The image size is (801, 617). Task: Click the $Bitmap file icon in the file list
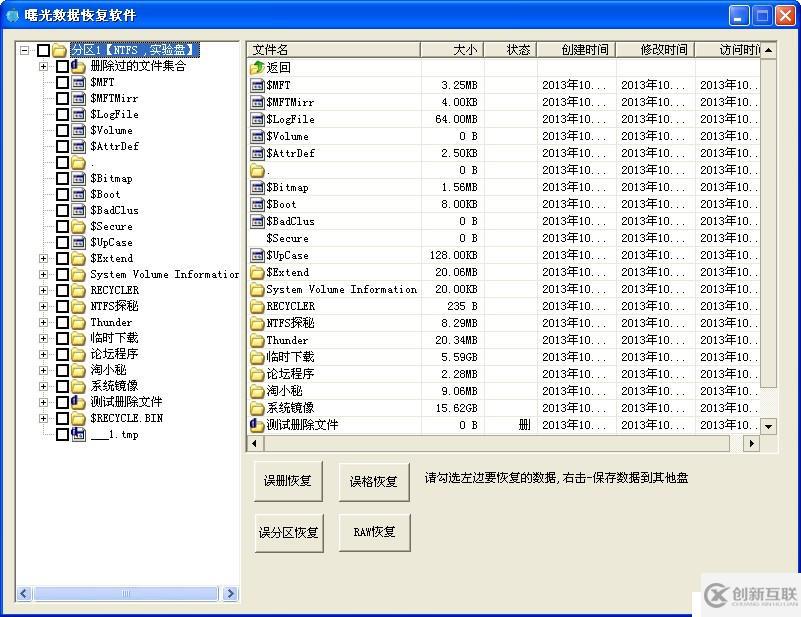tap(257, 187)
